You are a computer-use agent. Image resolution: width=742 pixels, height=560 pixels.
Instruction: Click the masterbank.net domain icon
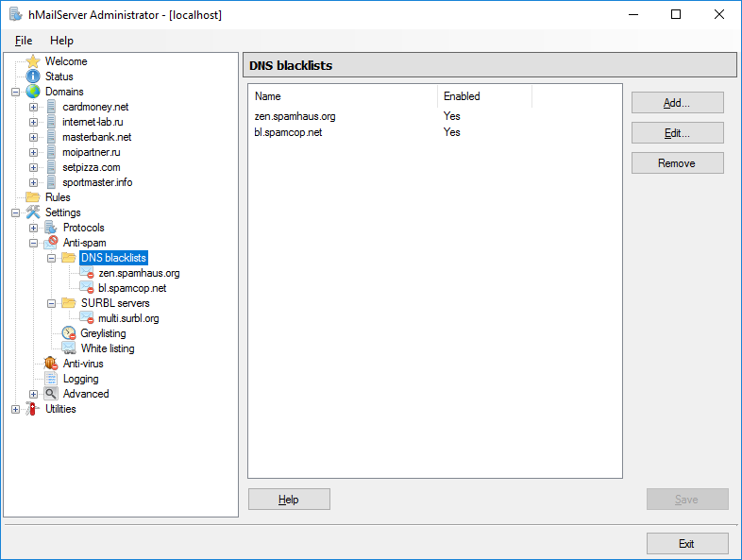coord(51,137)
